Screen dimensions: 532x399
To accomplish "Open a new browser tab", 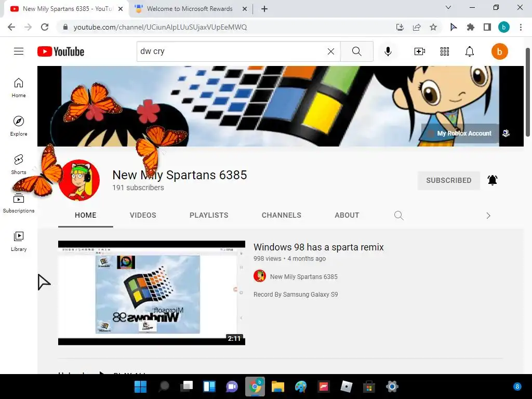I will (x=264, y=9).
